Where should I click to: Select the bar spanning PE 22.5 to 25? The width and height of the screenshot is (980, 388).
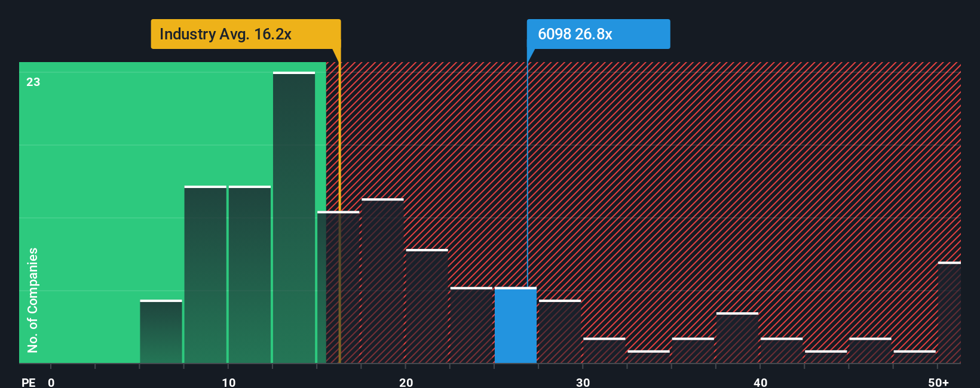coord(471,325)
